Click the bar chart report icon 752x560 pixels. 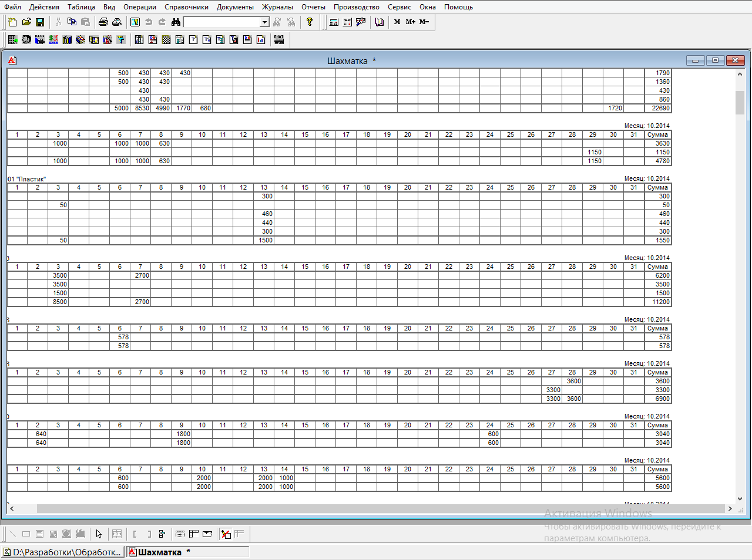[x=261, y=39]
